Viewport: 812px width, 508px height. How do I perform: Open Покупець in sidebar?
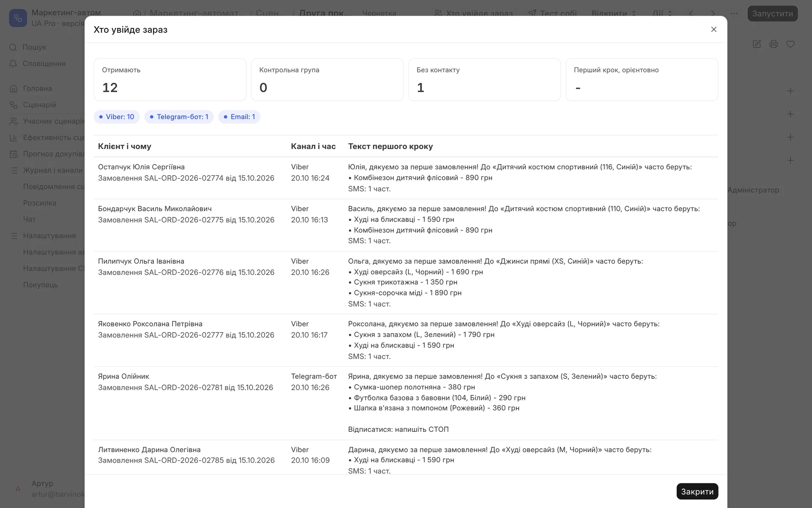(40, 285)
